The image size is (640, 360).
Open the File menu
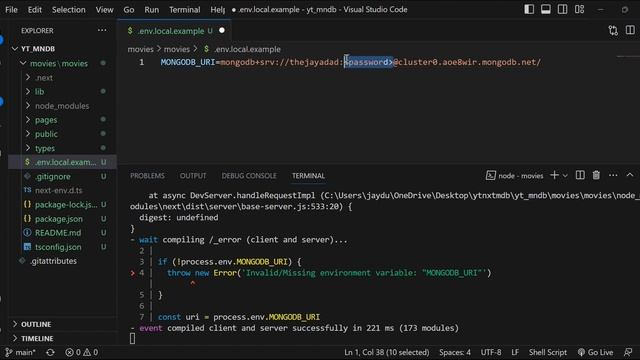click(x=11, y=9)
